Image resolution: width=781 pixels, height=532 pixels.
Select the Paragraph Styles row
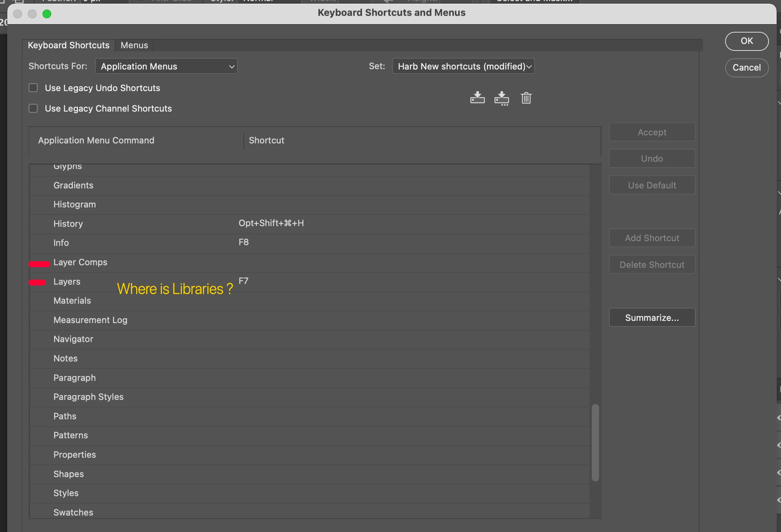(89, 397)
